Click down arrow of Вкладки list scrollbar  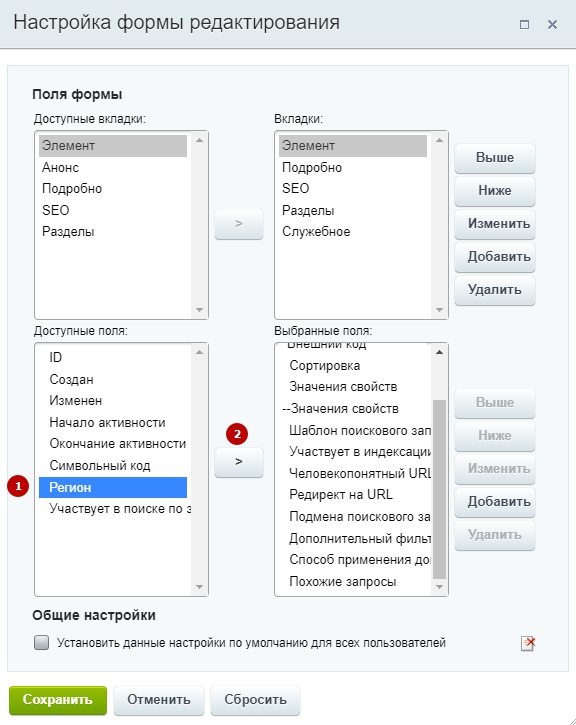(x=439, y=310)
